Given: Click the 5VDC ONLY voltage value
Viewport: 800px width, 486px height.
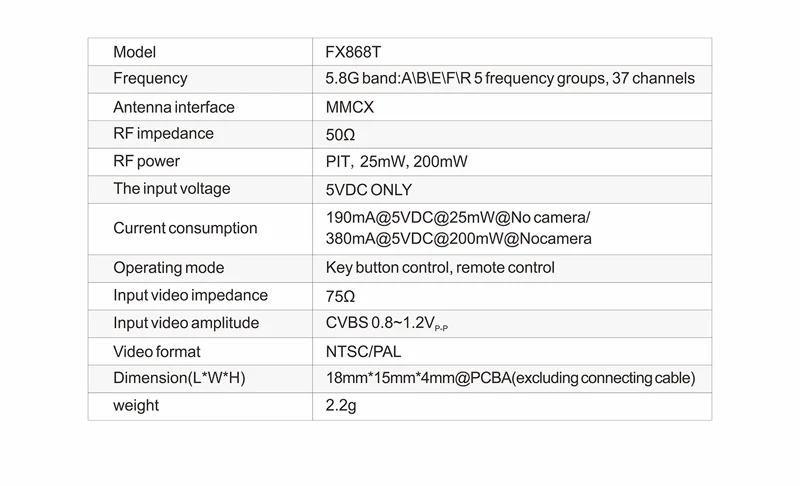Looking at the screenshot, I should pyautogui.click(x=368, y=190).
